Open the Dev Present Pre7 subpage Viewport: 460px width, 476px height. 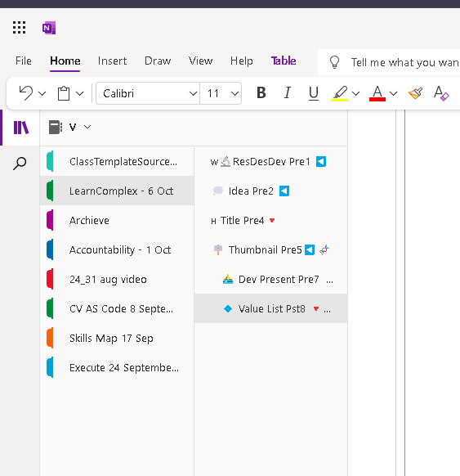click(x=270, y=279)
